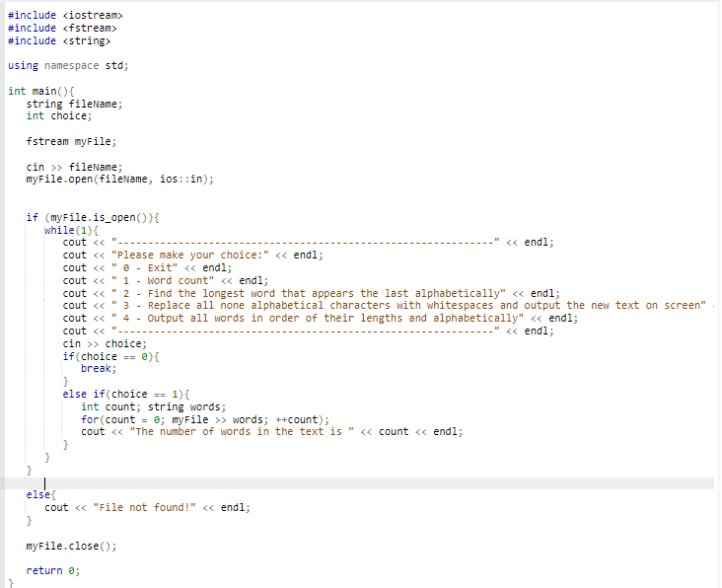Image resolution: width=722 pixels, height=588 pixels.
Task: Click the '0 - Exit' cout line
Action: tap(147, 268)
